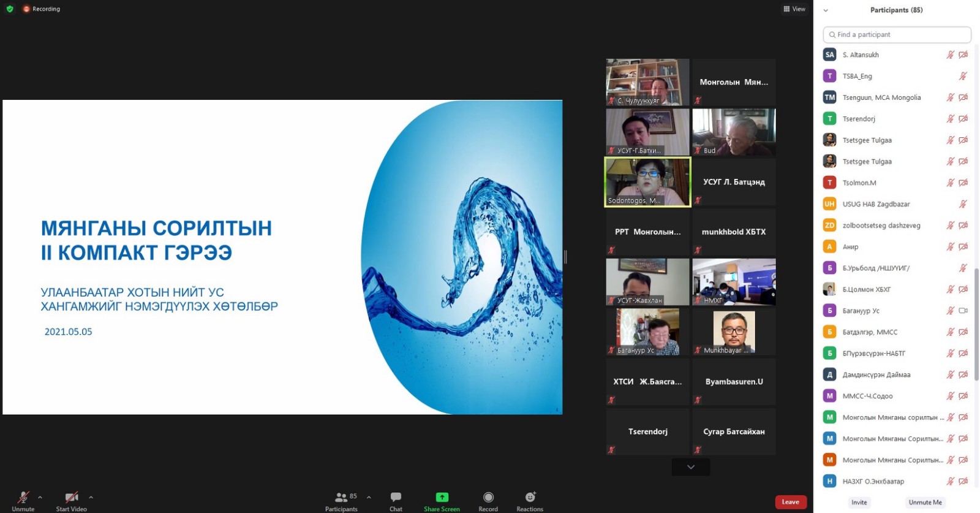Click the Invite button

[859, 503]
